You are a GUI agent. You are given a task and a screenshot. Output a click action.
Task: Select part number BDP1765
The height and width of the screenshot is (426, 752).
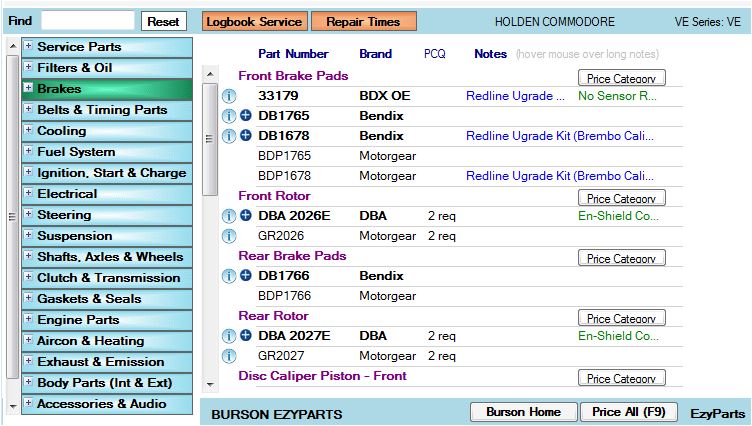[x=284, y=156]
